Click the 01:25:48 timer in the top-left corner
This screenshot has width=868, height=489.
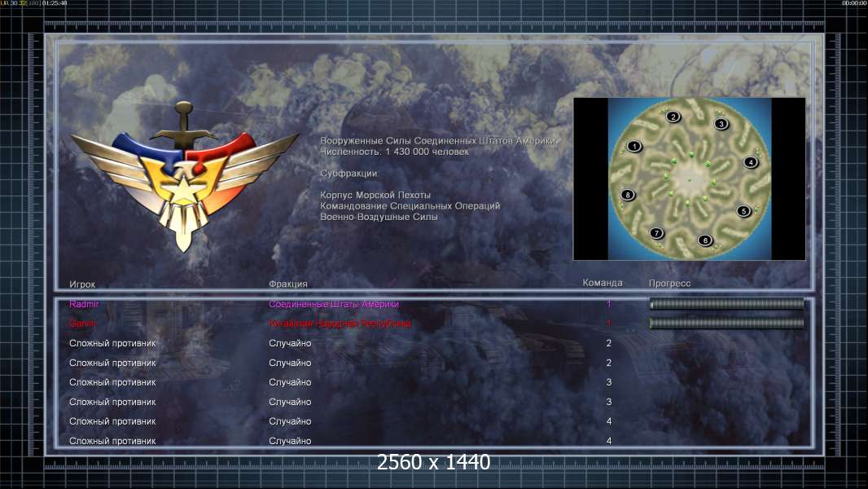[x=55, y=3]
